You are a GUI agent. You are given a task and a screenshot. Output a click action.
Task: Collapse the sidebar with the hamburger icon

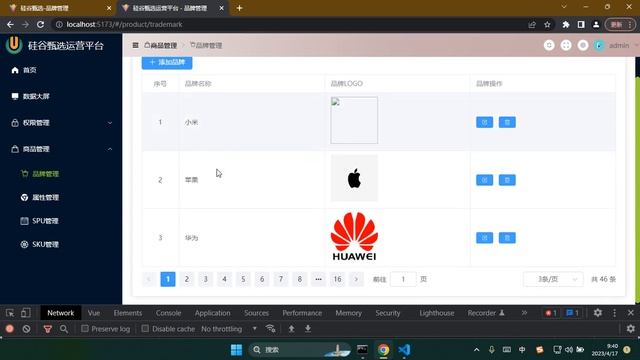tap(136, 45)
